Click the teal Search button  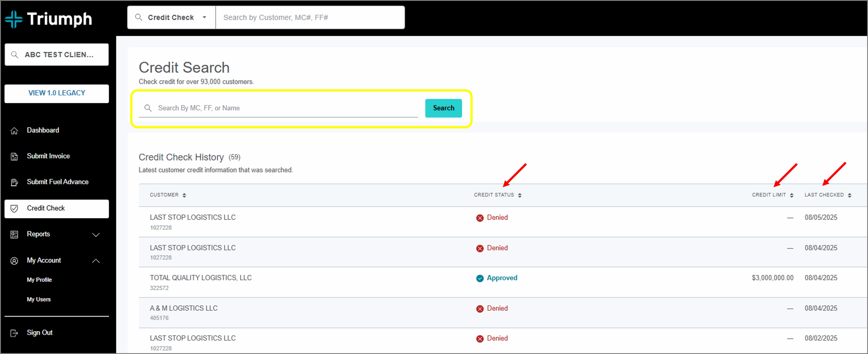(x=443, y=108)
